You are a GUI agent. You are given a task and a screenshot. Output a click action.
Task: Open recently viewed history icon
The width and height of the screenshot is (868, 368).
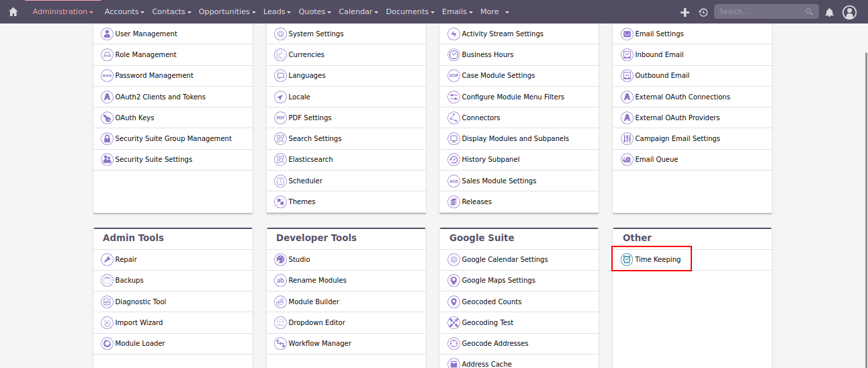[703, 12]
